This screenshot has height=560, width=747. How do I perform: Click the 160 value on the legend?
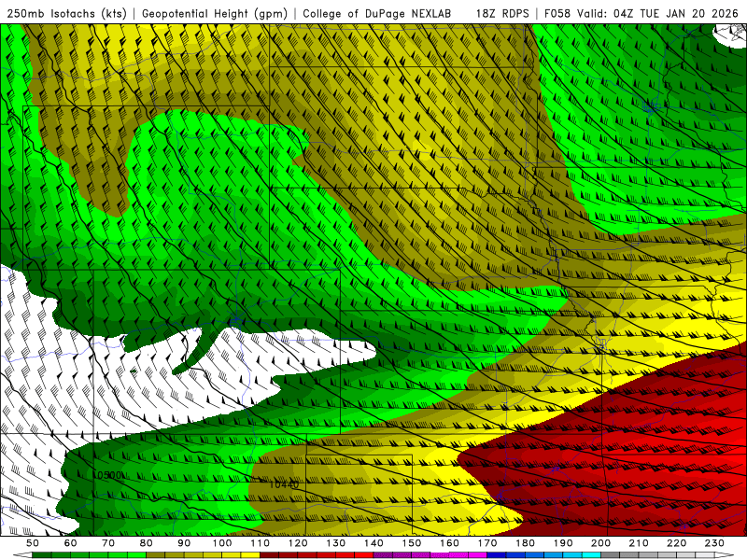pos(450,543)
